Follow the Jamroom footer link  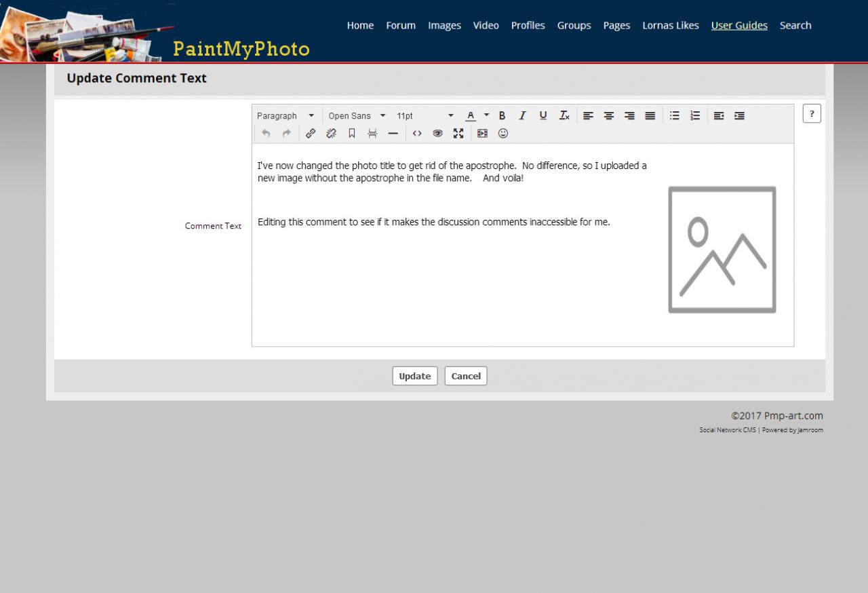click(810, 430)
